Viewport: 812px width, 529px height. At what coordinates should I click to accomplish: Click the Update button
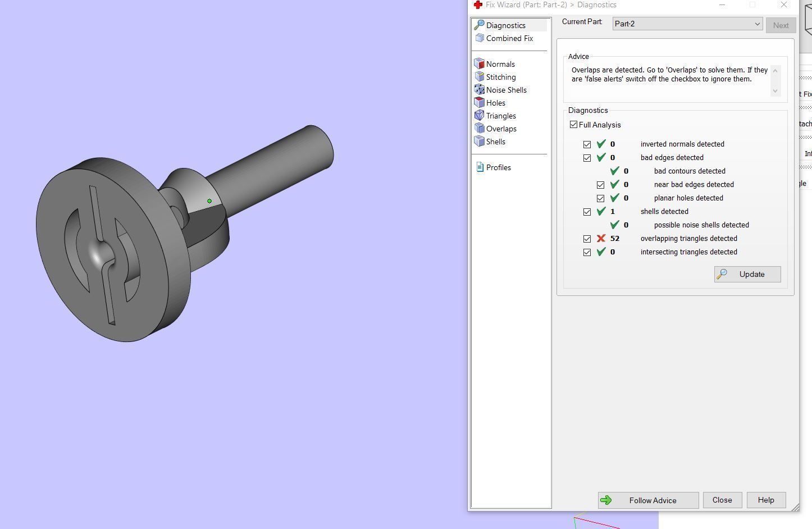tap(747, 274)
